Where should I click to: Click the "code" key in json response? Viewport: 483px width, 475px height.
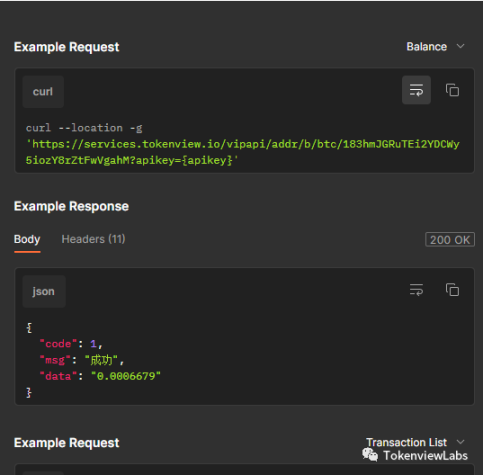click(58, 344)
